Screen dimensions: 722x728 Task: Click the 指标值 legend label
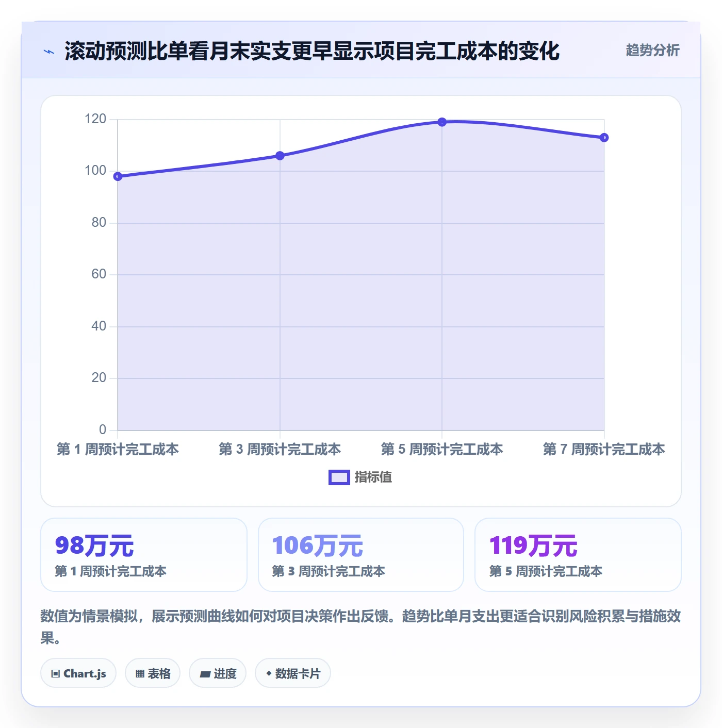[x=373, y=477]
